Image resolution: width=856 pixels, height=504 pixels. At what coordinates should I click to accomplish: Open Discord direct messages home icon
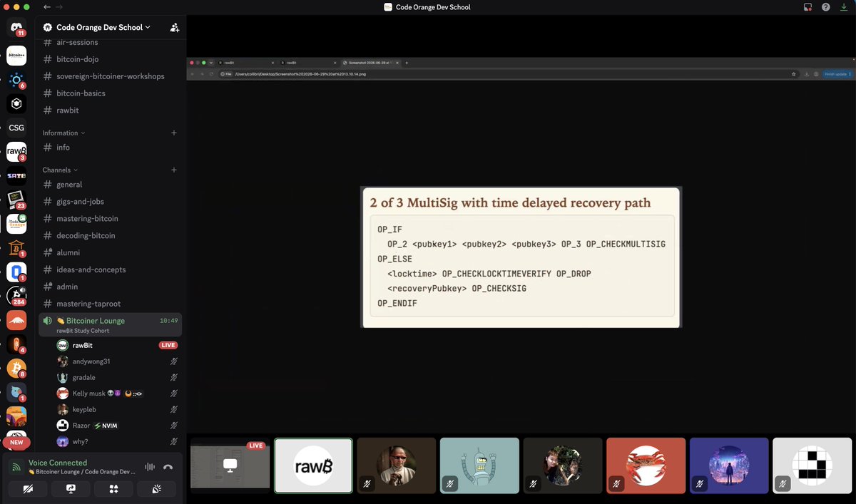[x=16, y=28]
